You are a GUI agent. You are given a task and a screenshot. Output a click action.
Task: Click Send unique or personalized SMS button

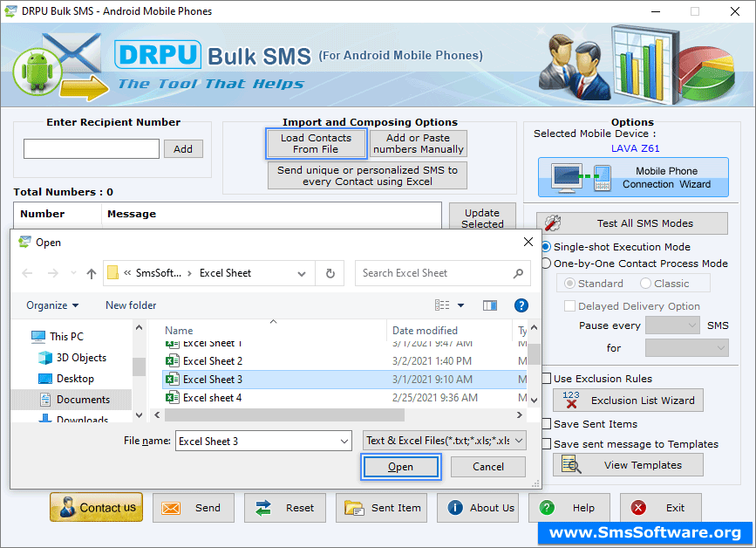pyautogui.click(x=367, y=175)
